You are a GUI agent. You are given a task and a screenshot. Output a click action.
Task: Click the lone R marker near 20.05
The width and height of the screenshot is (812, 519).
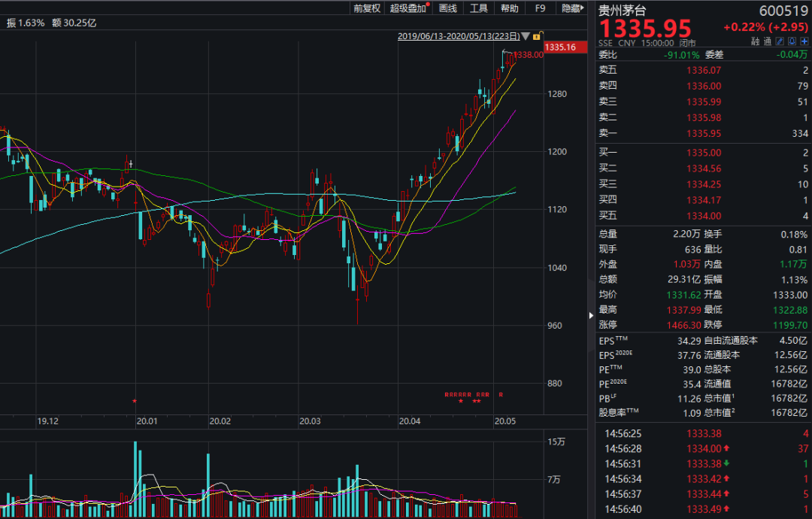pos(501,395)
